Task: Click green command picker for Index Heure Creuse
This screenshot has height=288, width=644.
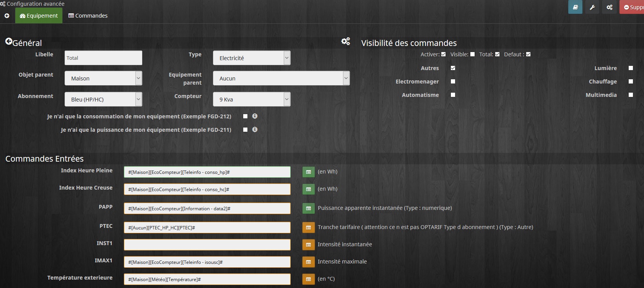Action: [309, 189]
